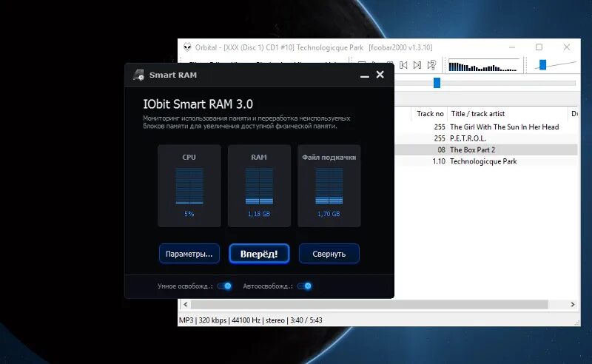Click the Smart RAM memory chip app icon
The height and width of the screenshot is (364, 592).
pos(138,75)
